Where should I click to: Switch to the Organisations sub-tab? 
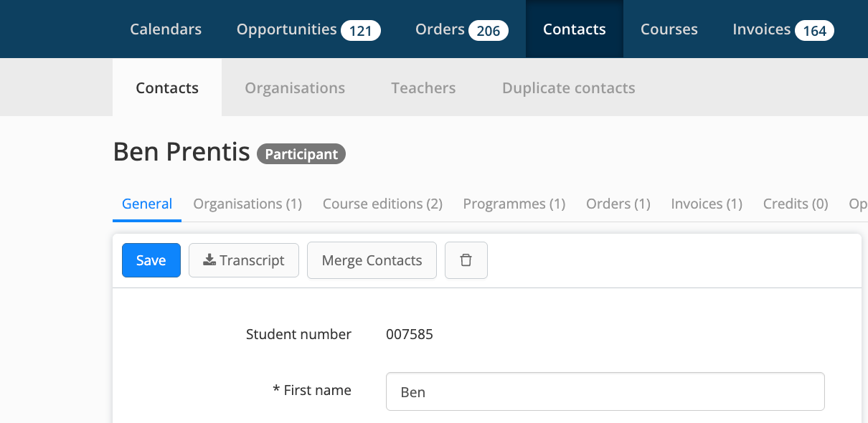[295, 88]
